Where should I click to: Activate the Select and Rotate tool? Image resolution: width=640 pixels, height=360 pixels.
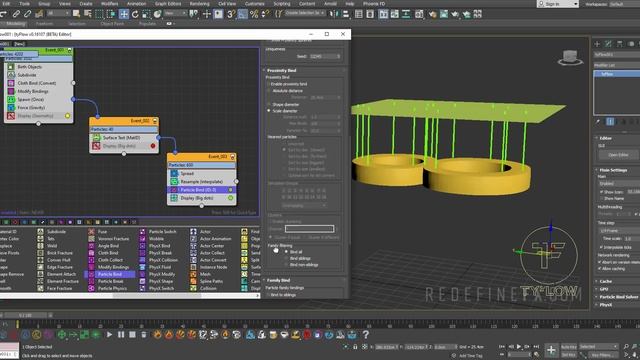coord(135,14)
